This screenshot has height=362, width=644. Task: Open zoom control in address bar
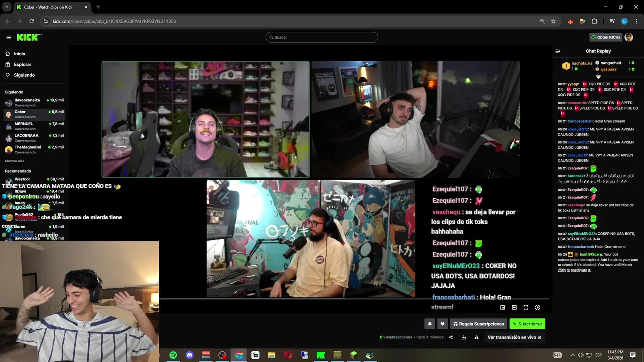click(x=542, y=21)
